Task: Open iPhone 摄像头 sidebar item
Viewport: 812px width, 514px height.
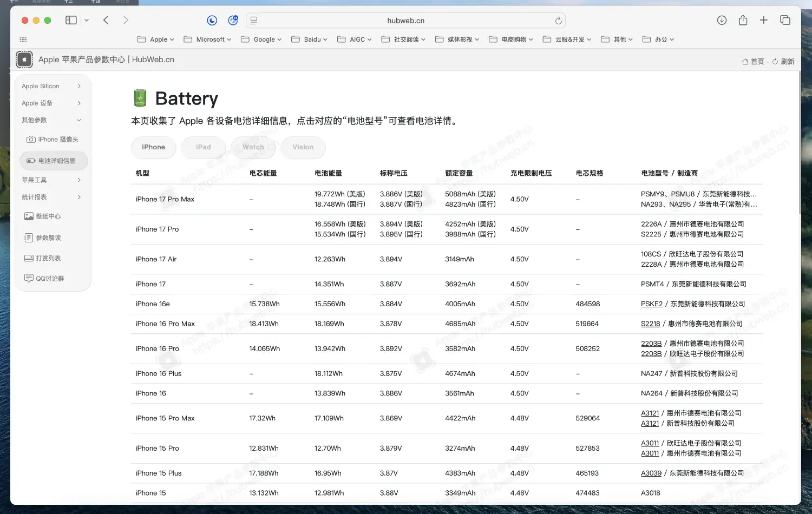Action: [53, 140]
